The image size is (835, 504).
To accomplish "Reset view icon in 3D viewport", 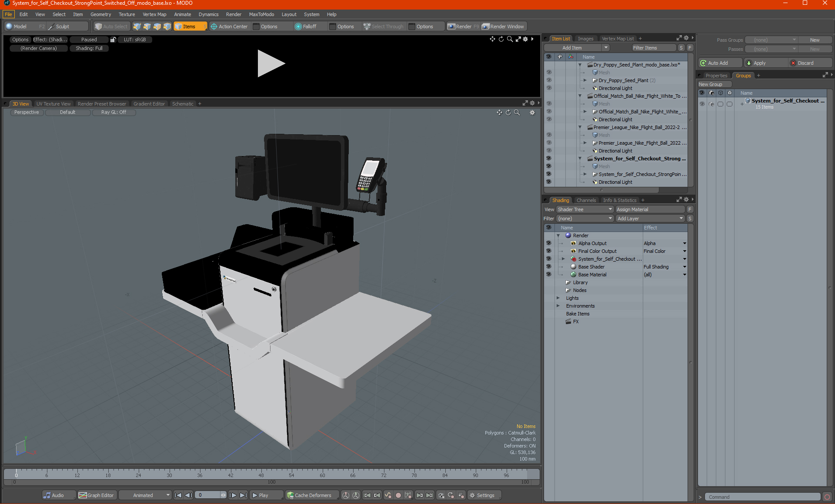I will pos(508,113).
